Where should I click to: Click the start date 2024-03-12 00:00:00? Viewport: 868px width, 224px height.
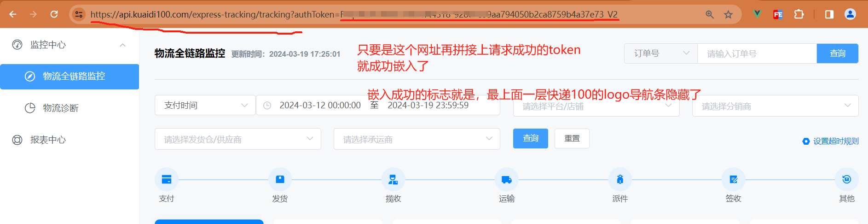pyautogui.click(x=320, y=105)
